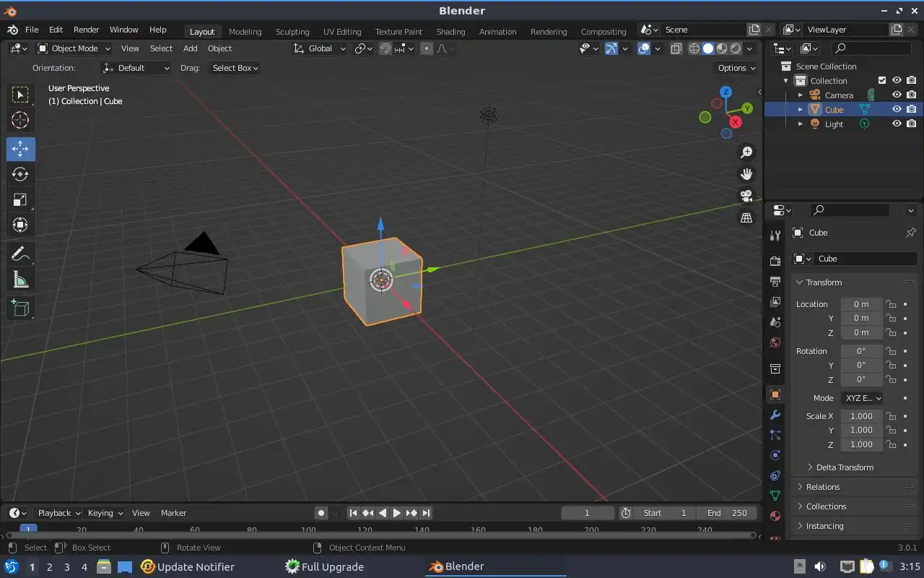Open the View Layer properties tab

point(775,301)
